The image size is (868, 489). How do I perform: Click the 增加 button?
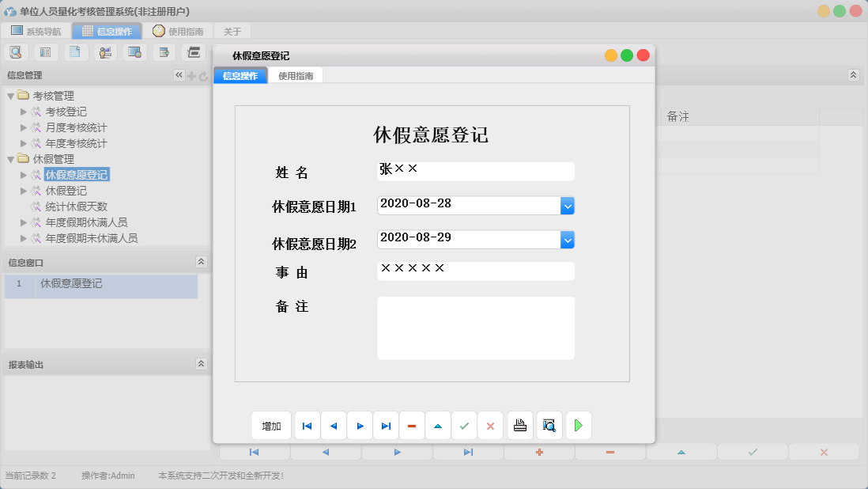click(x=271, y=425)
